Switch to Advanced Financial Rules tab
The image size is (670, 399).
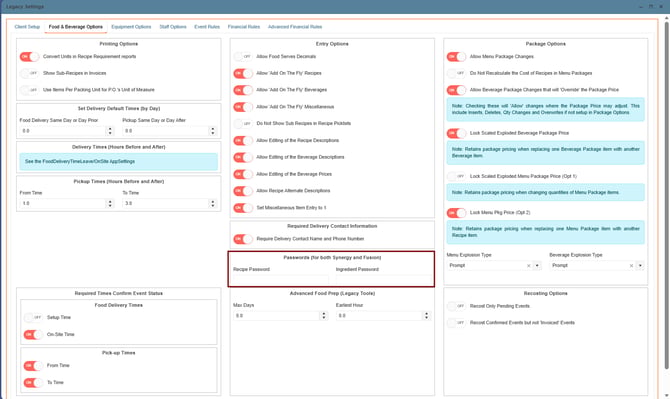(295, 26)
